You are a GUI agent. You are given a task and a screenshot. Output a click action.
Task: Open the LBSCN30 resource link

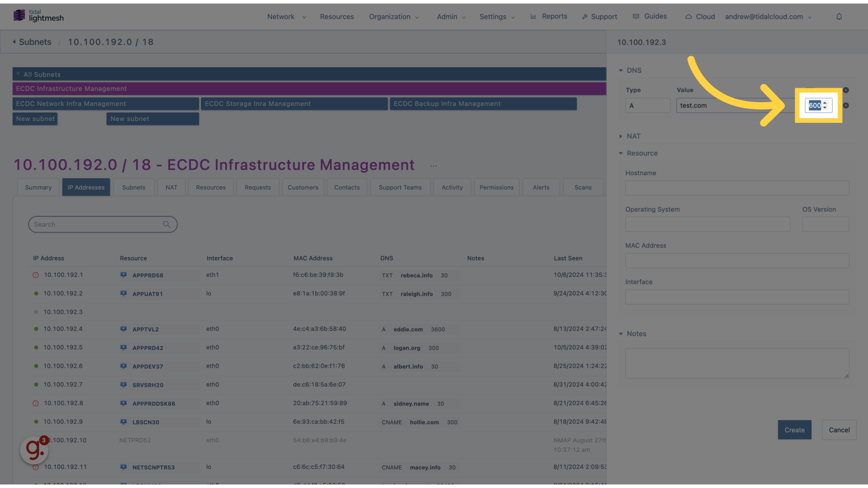pyautogui.click(x=146, y=422)
